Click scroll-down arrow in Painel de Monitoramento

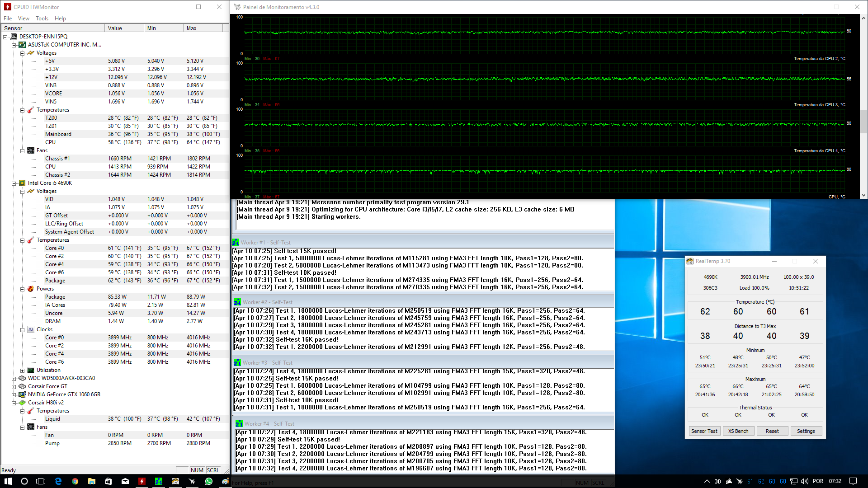[x=863, y=195]
